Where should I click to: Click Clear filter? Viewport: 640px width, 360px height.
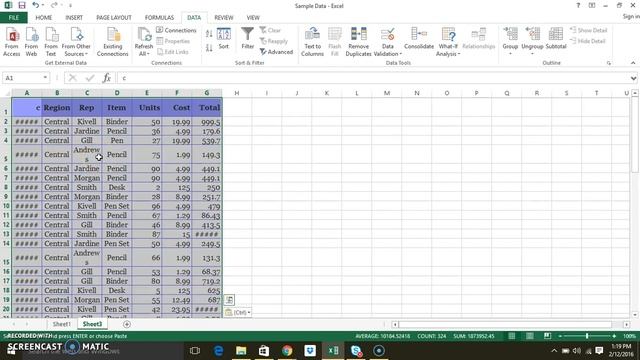(x=270, y=30)
